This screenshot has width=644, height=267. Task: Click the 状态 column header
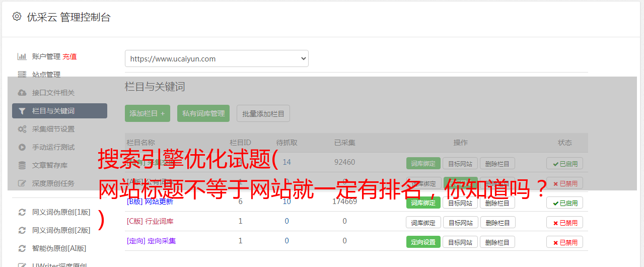click(x=564, y=143)
